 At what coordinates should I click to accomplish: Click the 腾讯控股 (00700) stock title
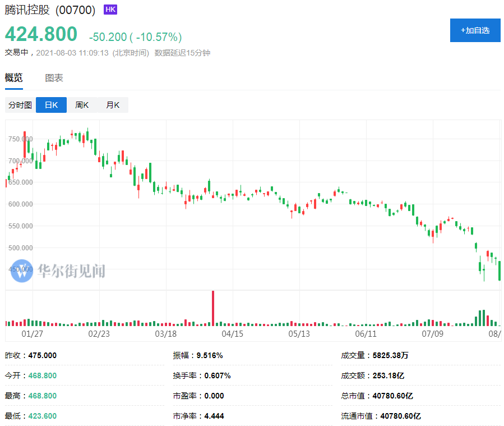pyautogui.click(x=50, y=10)
